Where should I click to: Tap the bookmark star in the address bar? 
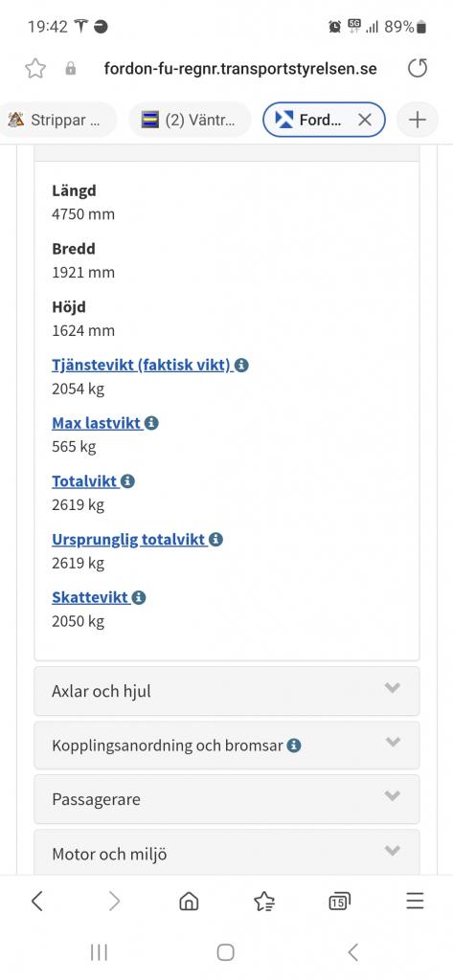coord(35,68)
